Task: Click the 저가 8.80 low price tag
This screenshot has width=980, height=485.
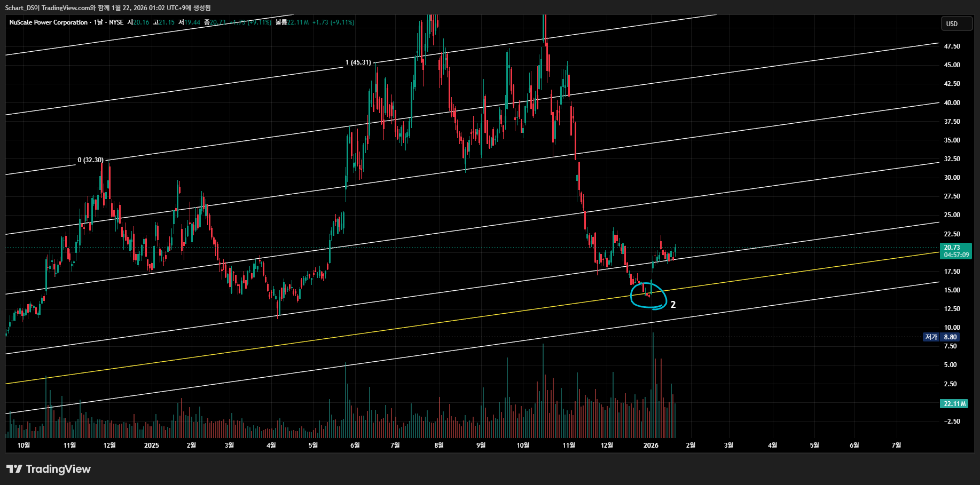Action: [x=941, y=337]
